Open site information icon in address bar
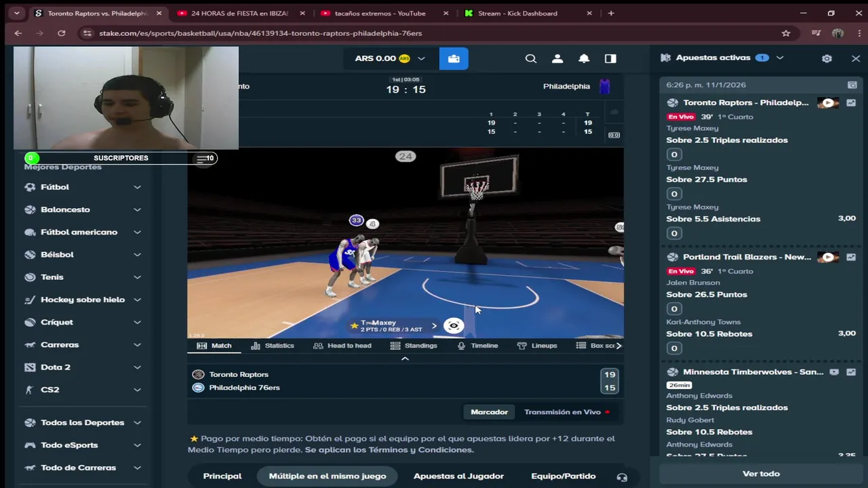The height and width of the screenshot is (488, 868). point(86,33)
